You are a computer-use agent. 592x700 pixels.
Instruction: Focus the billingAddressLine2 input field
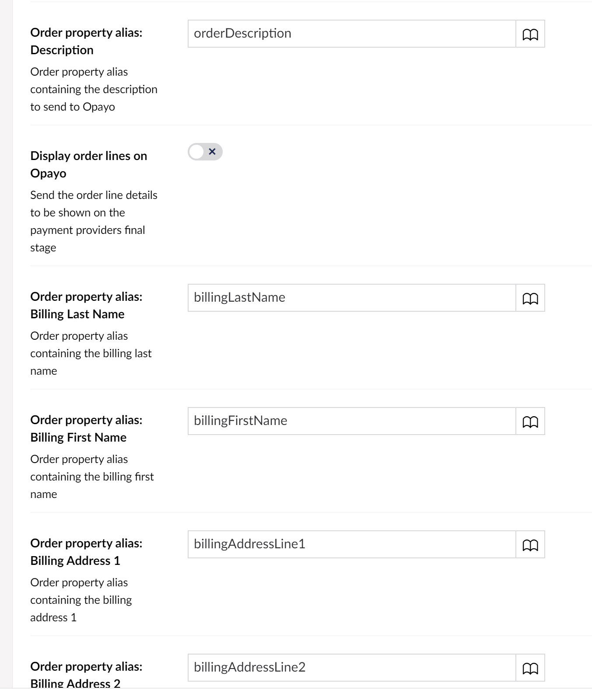(352, 668)
